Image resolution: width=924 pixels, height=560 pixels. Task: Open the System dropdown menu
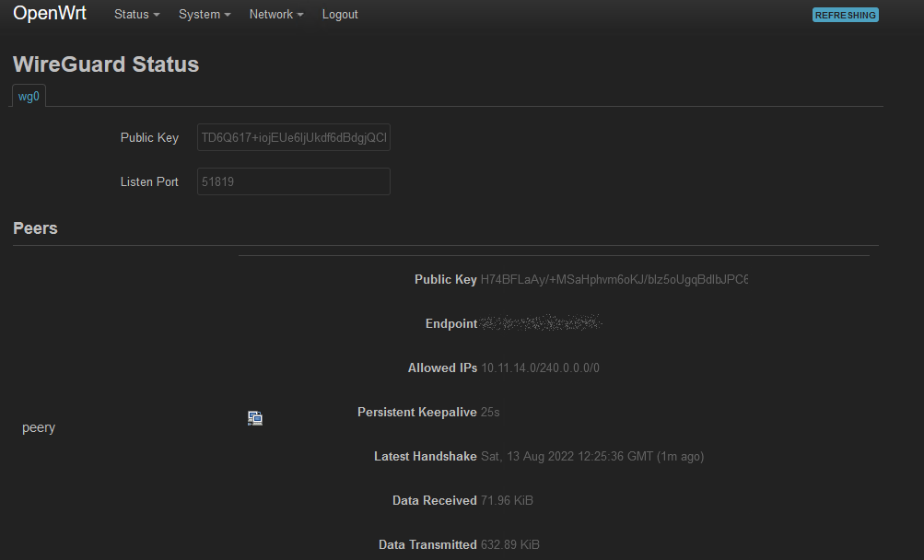pos(205,14)
